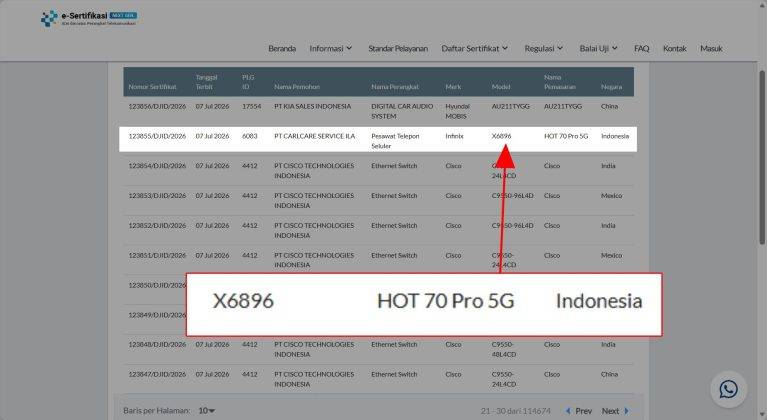Open Standar Pelayanan page
This screenshot has width=767, height=420.
coord(398,48)
